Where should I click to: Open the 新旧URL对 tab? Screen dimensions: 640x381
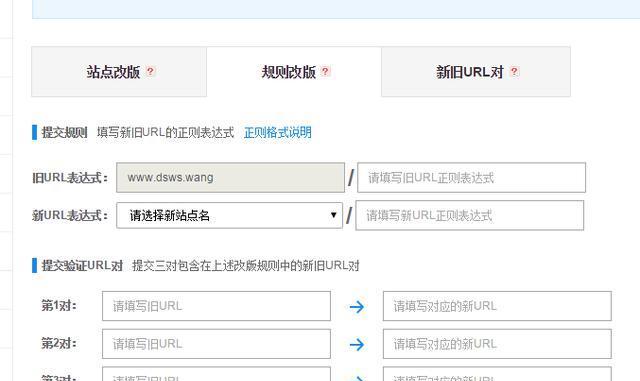476,72
